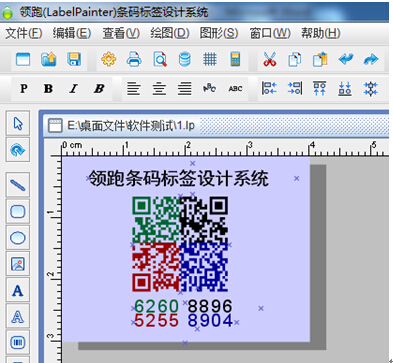
Task: Select the arrow pointer tool
Action: 18,123
